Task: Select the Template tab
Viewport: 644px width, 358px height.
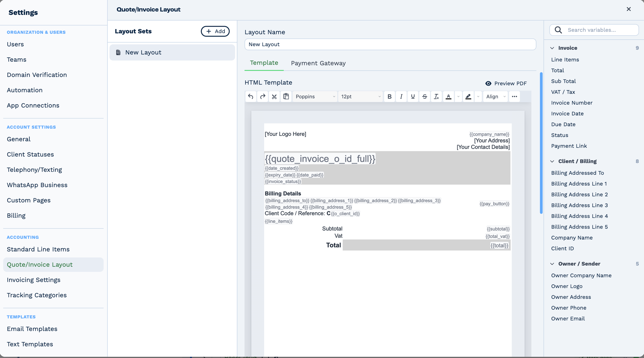Action: point(264,63)
